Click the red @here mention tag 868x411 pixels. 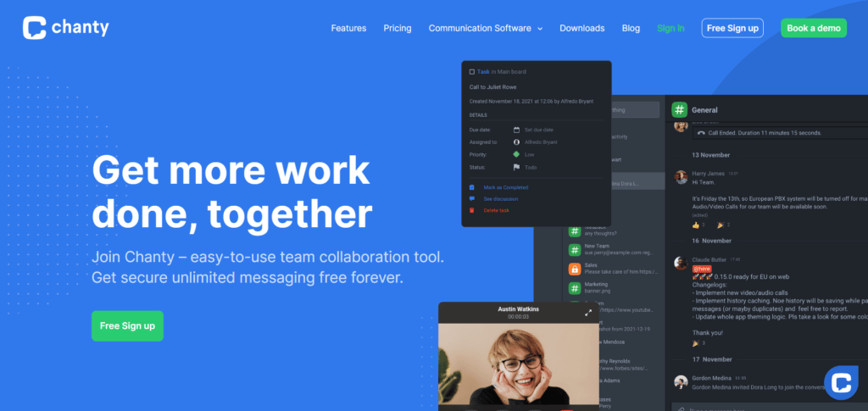[702, 269]
